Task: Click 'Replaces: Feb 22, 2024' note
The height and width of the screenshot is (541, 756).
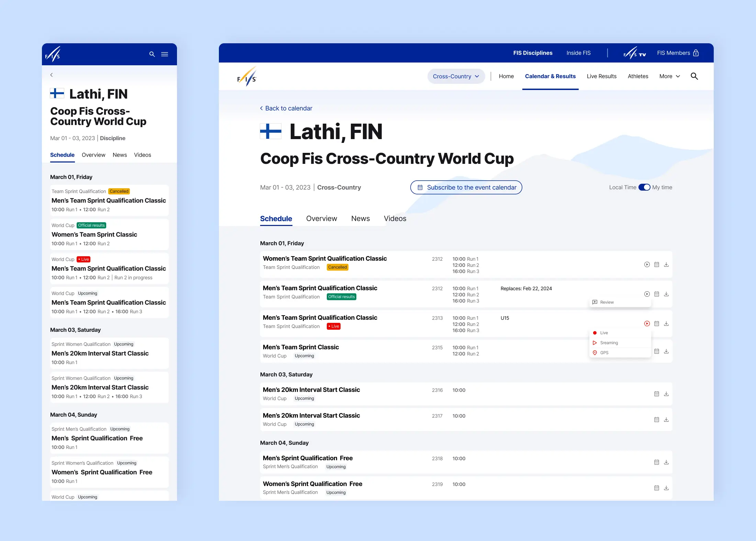Action: tap(526, 289)
